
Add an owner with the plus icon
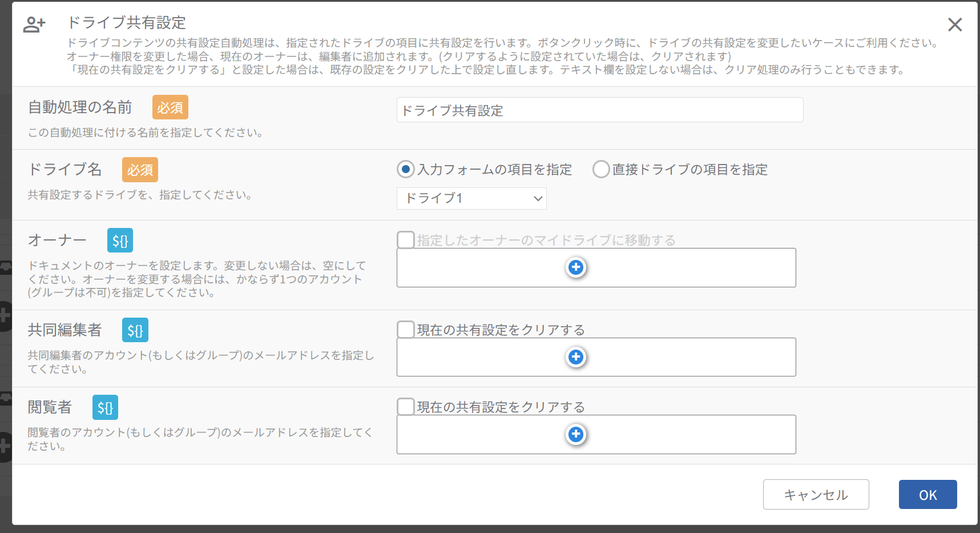click(576, 267)
